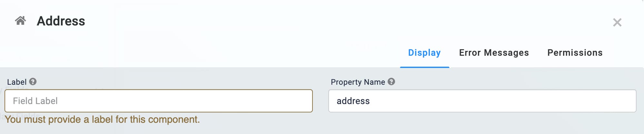Click into the Property Name field
This screenshot has width=644, height=134.
pos(482,101)
